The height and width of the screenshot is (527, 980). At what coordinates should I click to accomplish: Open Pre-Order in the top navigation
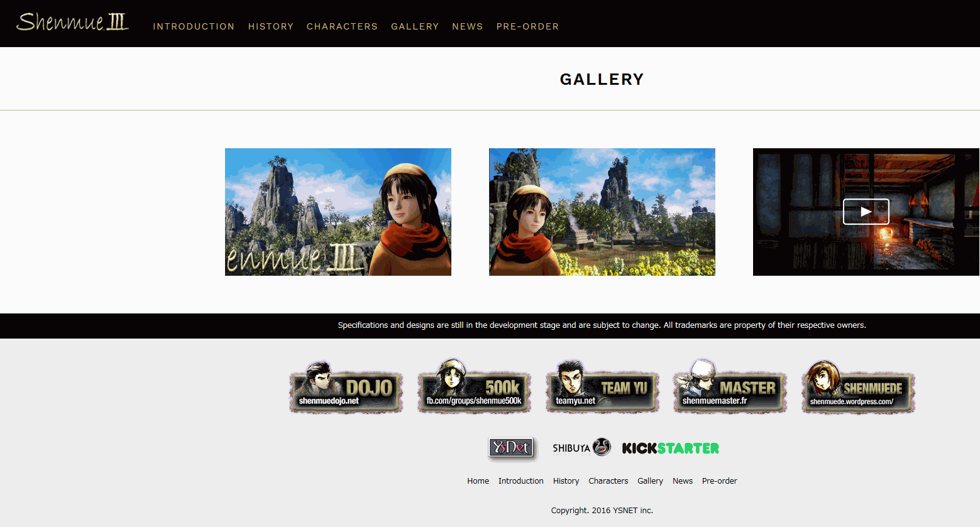[527, 26]
